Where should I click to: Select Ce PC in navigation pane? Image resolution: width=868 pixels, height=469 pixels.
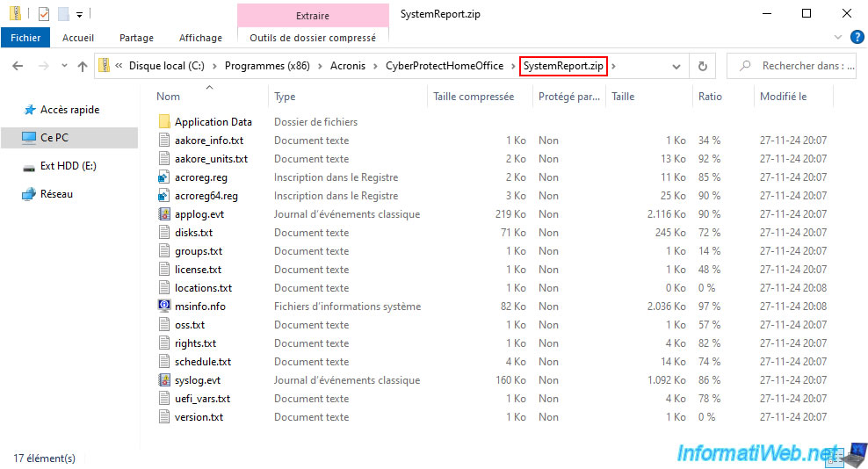coord(69,137)
